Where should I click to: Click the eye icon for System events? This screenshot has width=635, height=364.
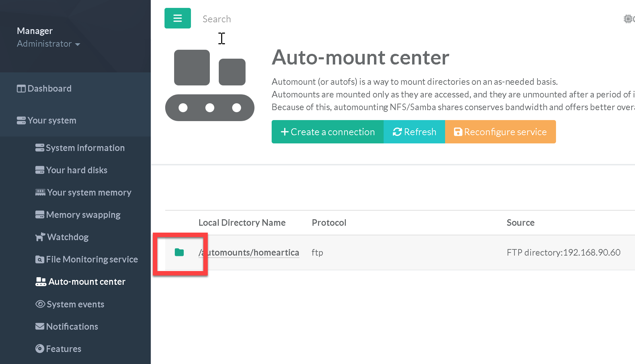[x=40, y=304]
